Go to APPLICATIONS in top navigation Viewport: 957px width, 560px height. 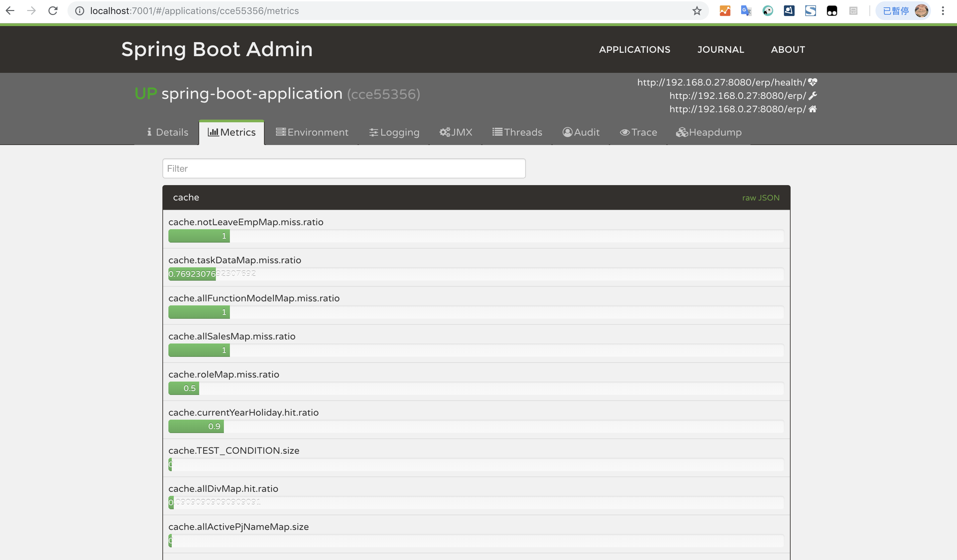[635, 49]
